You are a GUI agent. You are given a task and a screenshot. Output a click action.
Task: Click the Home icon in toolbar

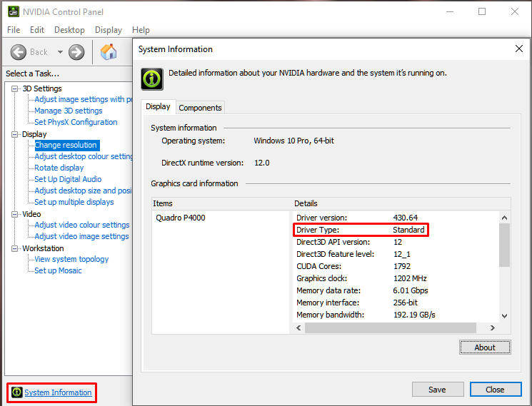(x=109, y=52)
